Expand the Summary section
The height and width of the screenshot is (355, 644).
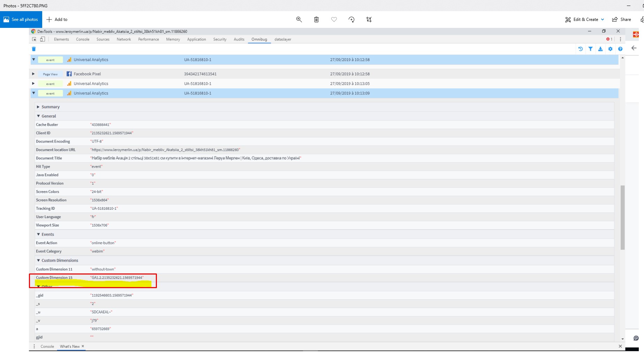38,107
